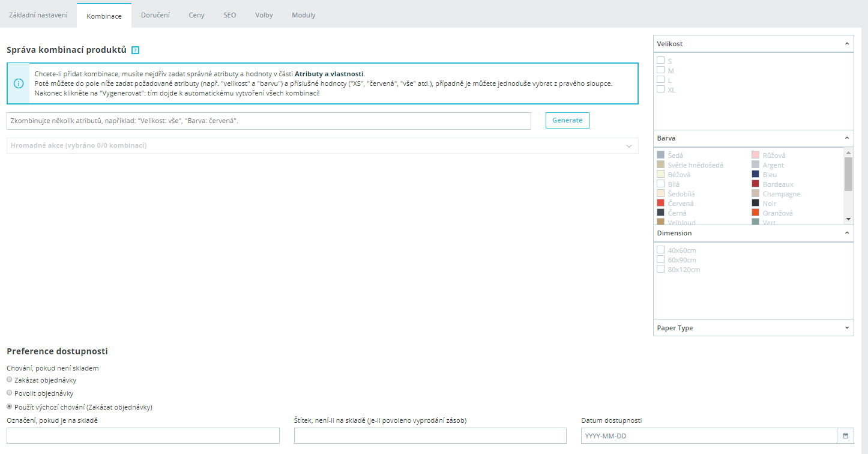
Task: Pick the Champagne color swatch
Action: (755, 193)
